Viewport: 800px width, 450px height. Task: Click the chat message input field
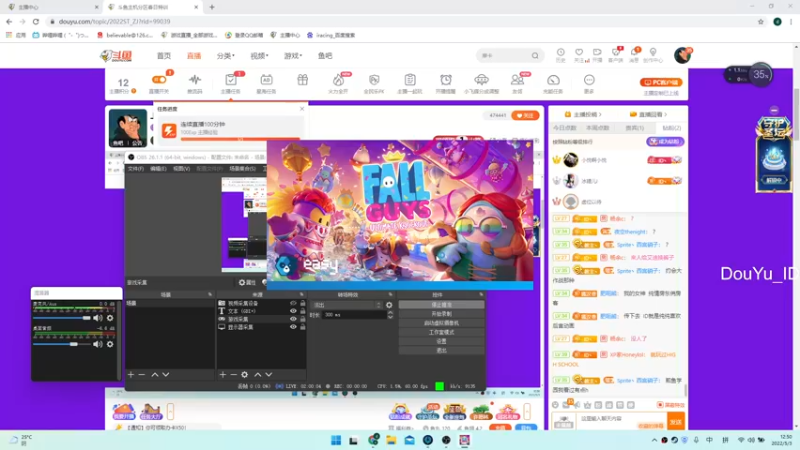coord(621,421)
